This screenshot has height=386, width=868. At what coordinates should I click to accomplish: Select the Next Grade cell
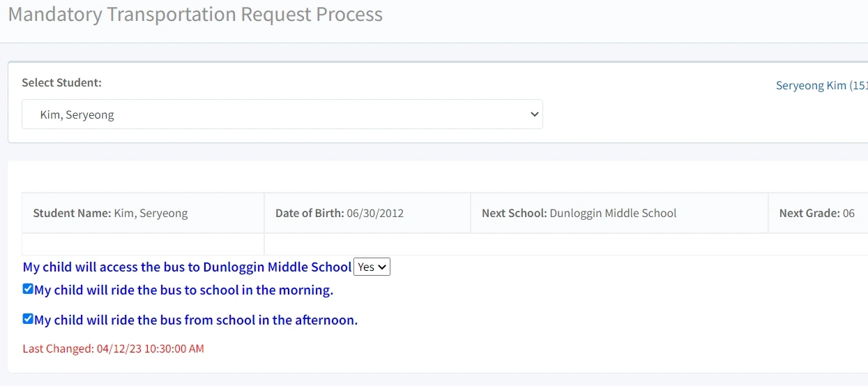[x=818, y=213]
